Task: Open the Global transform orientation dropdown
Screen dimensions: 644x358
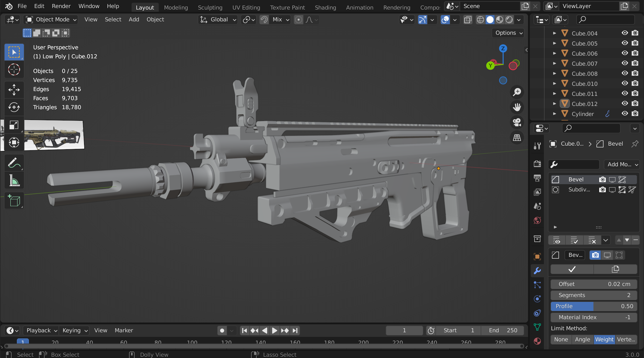Action: [218, 20]
